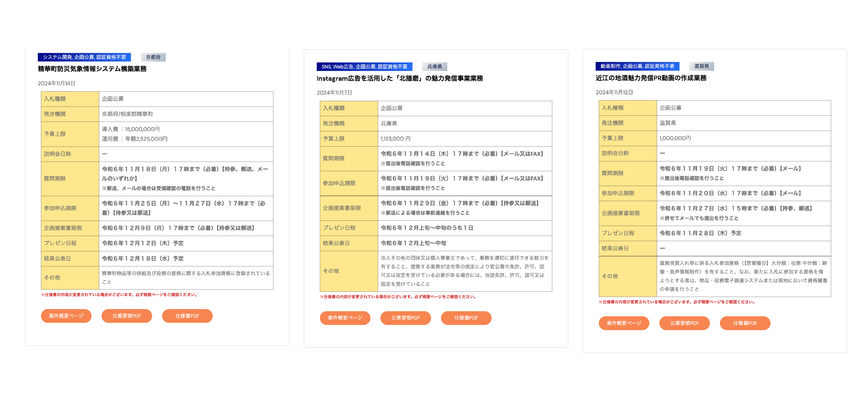868x397 pixels.
Task: Open the Instagram広告を活用した「北播磨」 title
Action: tap(400, 78)
